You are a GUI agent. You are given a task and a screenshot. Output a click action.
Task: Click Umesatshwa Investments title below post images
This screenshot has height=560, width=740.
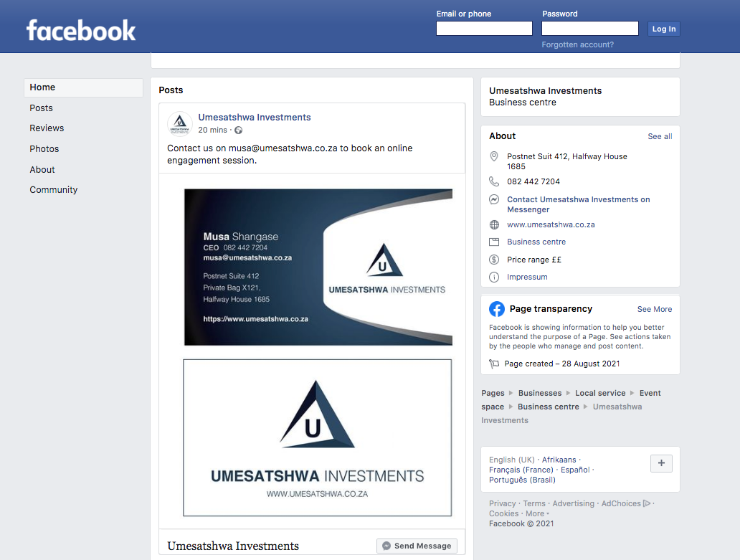point(232,546)
